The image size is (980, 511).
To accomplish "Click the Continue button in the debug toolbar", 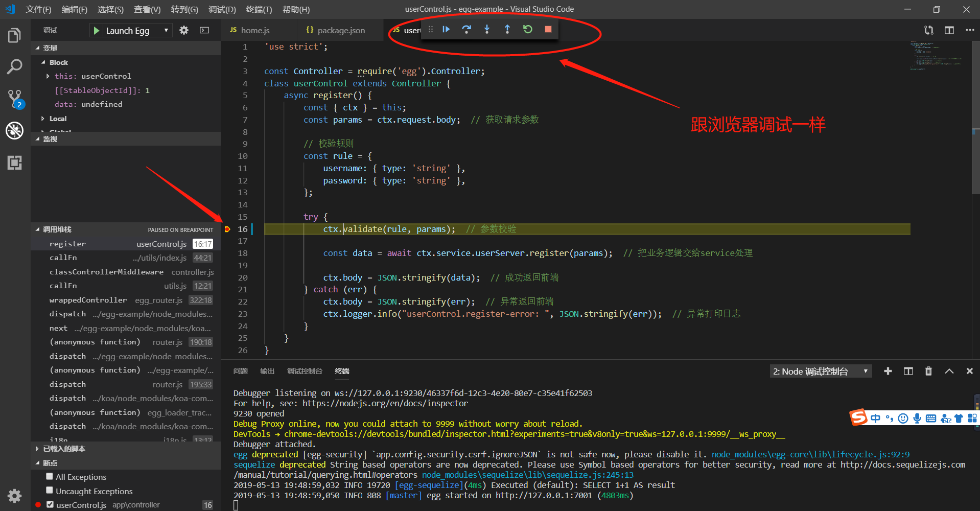I will tap(446, 29).
